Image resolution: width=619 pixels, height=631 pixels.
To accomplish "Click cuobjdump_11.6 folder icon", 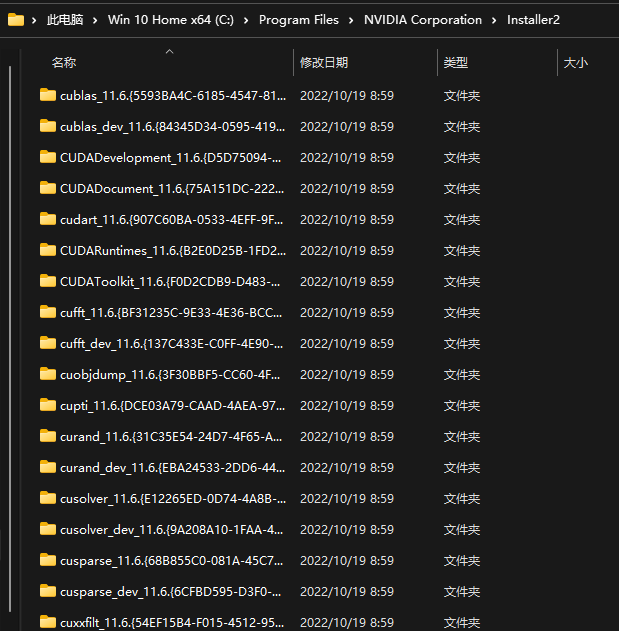I will [x=48, y=374].
